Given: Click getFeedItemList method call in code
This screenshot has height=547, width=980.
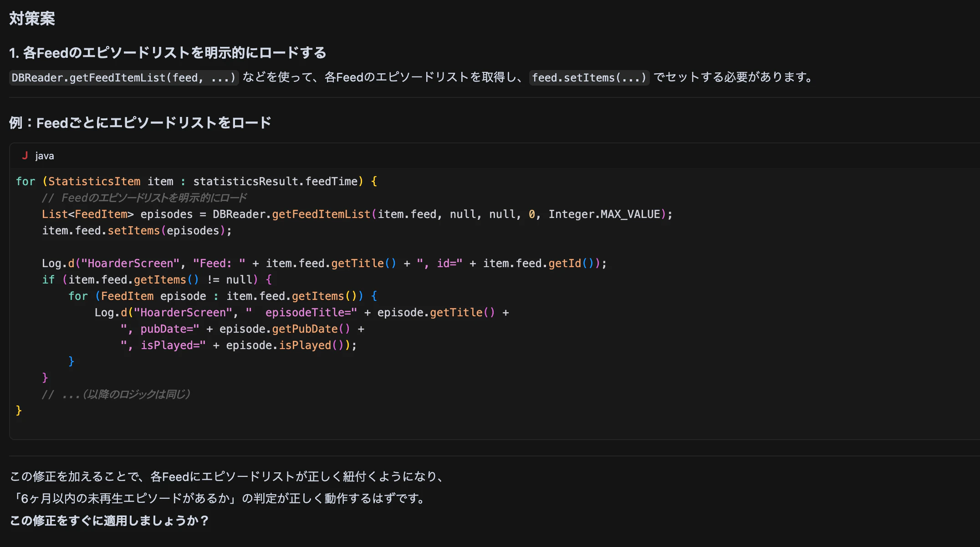Looking at the screenshot, I should tap(321, 214).
